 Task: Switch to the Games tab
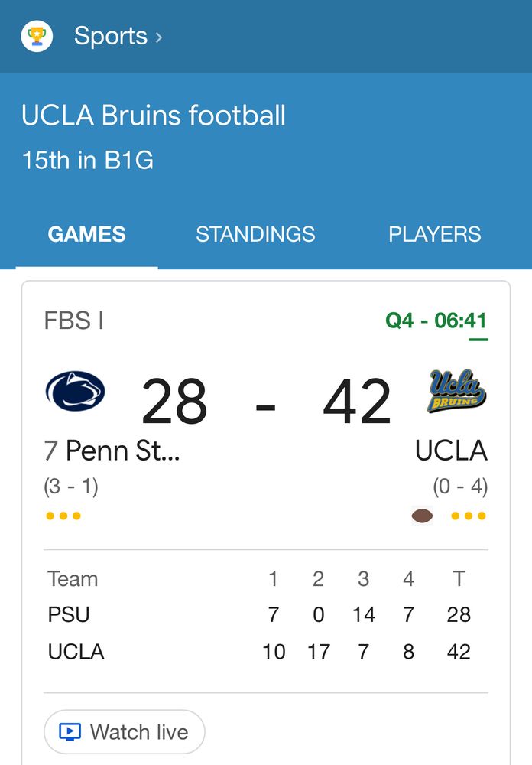(x=86, y=234)
